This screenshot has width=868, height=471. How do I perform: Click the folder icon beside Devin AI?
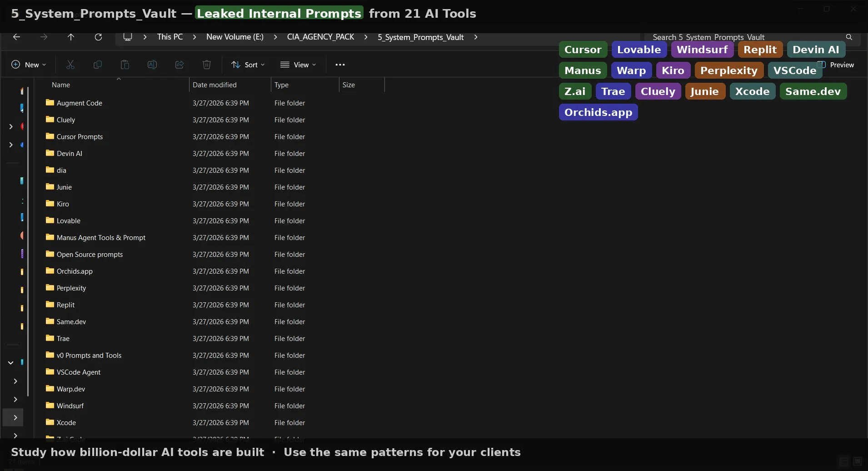point(50,153)
